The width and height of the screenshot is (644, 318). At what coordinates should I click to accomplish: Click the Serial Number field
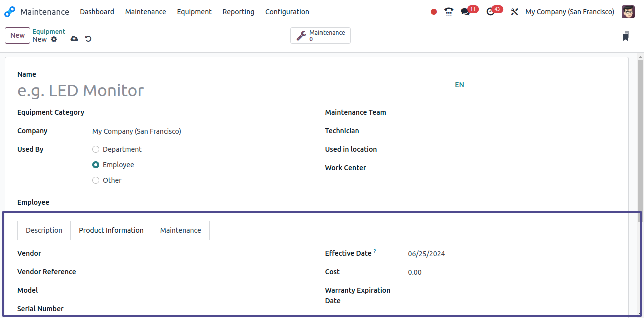201,309
